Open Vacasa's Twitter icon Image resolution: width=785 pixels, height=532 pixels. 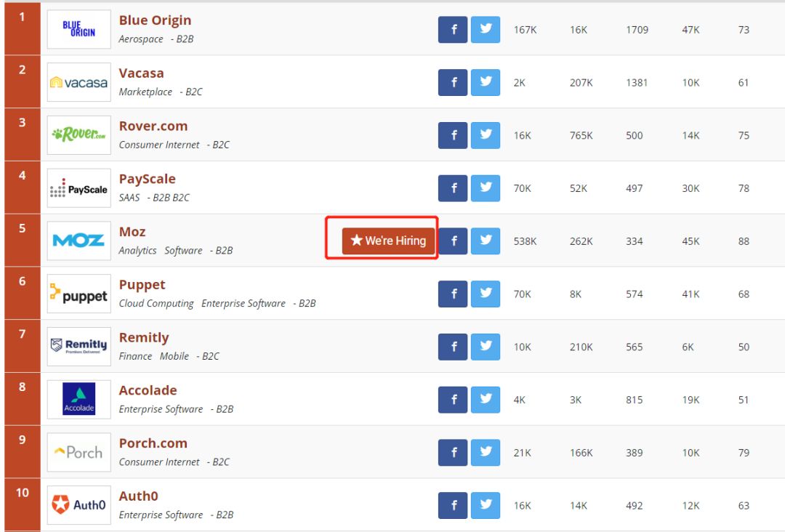point(485,83)
